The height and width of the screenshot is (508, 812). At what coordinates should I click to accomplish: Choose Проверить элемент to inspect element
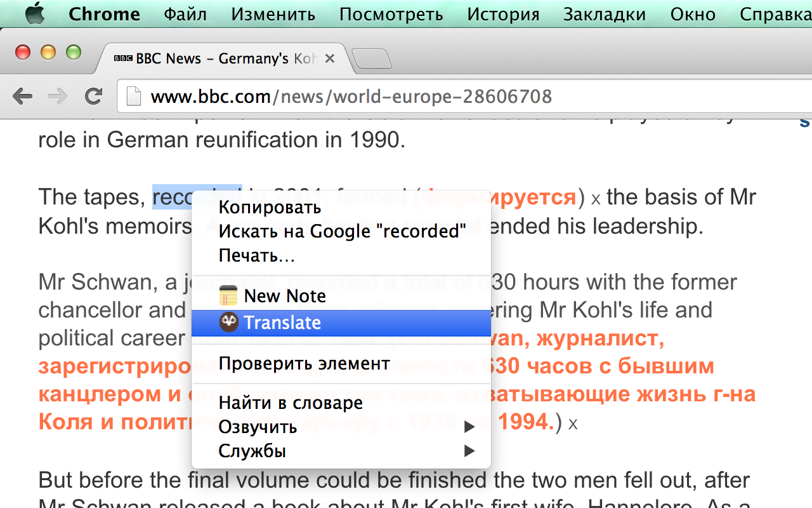click(341, 364)
